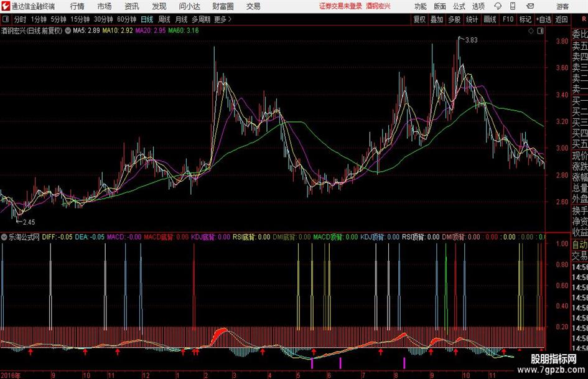Open F10 company info

(508, 19)
